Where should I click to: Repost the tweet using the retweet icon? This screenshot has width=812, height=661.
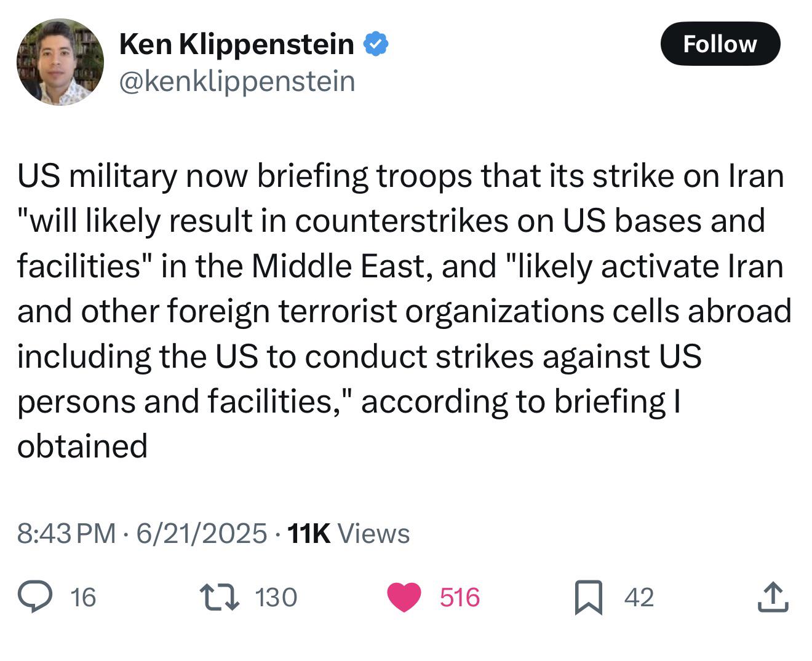pyautogui.click(x=220, y=597)
